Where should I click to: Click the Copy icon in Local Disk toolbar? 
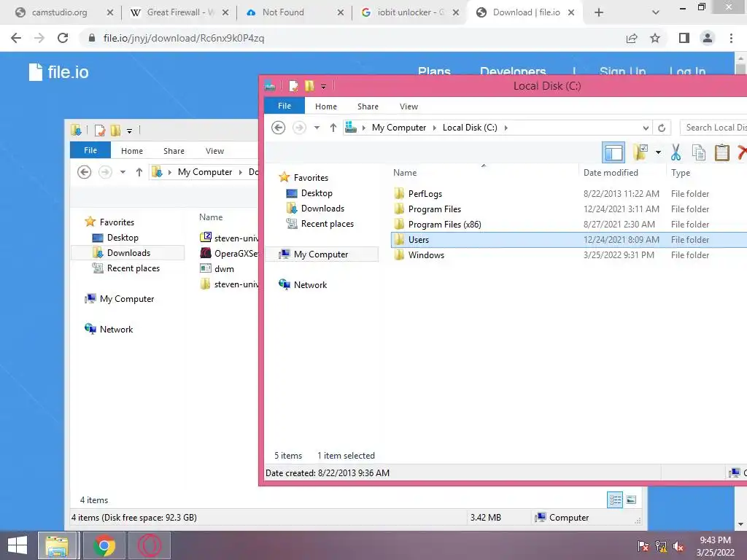(698, 153)
